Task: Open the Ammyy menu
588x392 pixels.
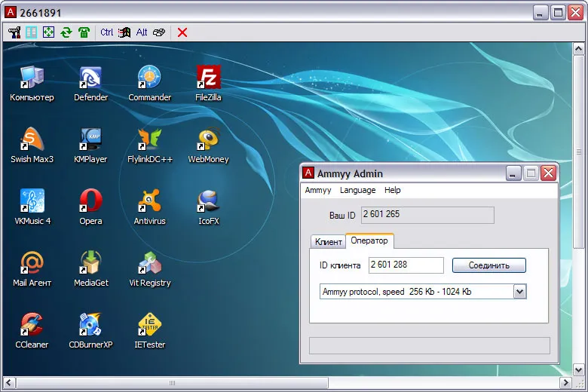Action: [x=318, y=190]
